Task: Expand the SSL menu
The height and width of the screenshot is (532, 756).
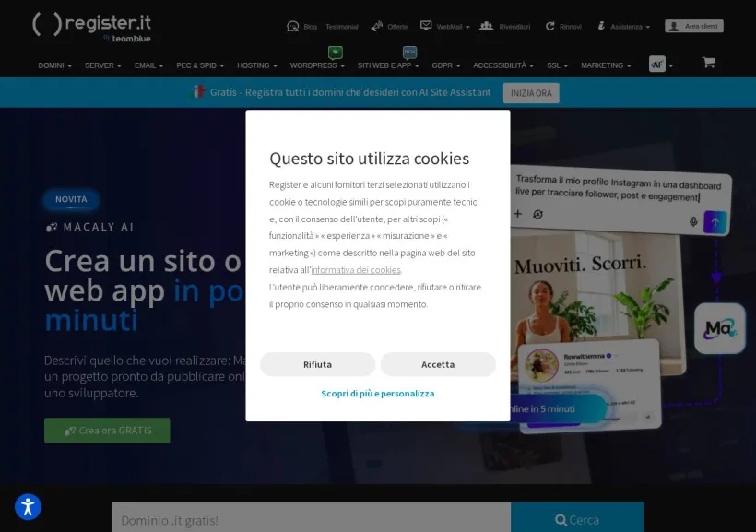Action: click(x=557, y=65)
